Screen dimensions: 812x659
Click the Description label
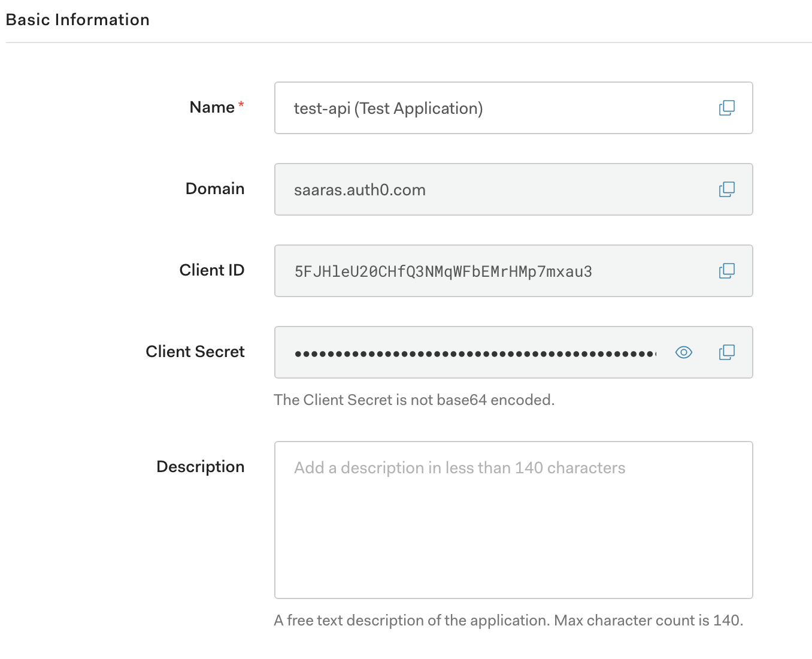pos(201,467)
